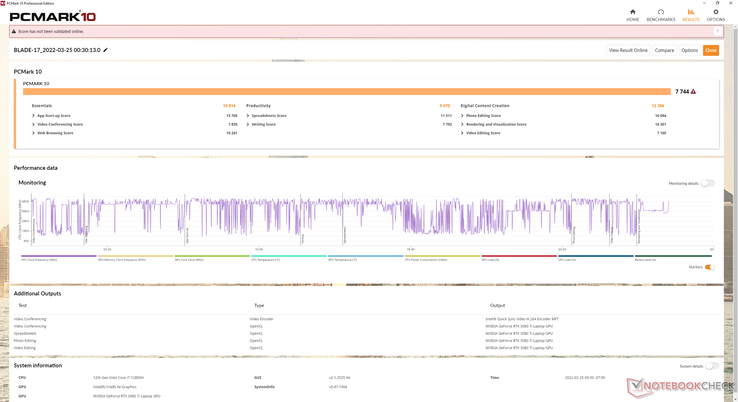
Task: Expand Writing Score
Action: 248,124
